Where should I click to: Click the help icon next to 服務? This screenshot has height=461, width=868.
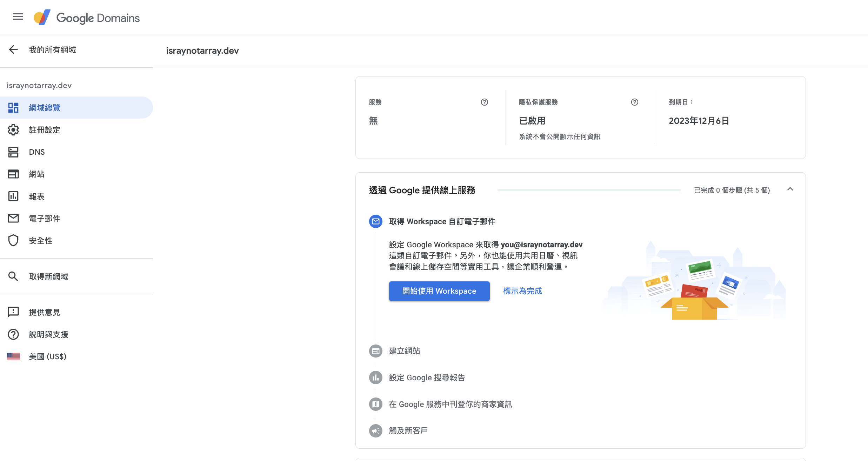point(484,102)
